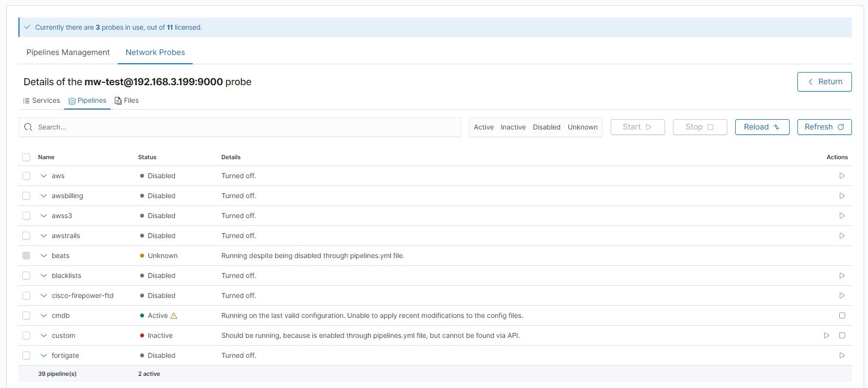Start the blacklists pipeline with its play icon

coord(842,276)
